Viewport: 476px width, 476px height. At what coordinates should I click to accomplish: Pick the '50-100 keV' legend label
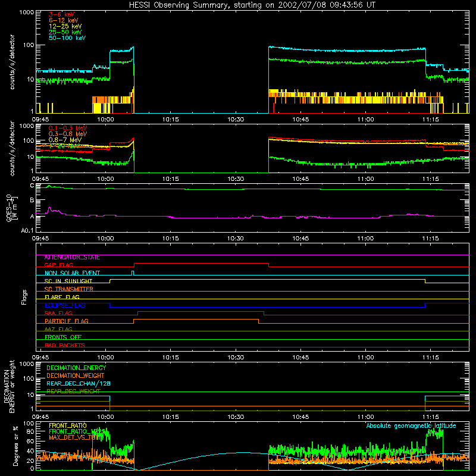(67, 38)
